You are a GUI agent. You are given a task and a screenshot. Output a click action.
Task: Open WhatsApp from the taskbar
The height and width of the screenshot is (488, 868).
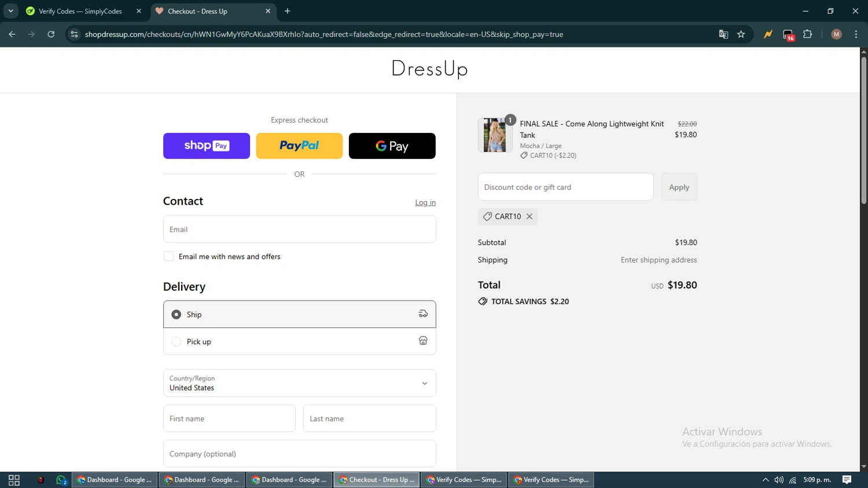click(x=61, y=480)
